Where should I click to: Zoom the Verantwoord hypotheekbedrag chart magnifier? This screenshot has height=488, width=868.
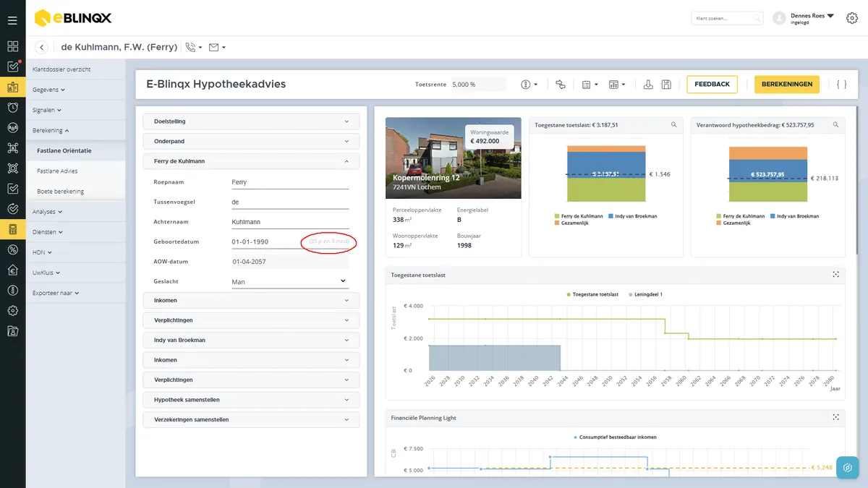click(x=836, y=125)
